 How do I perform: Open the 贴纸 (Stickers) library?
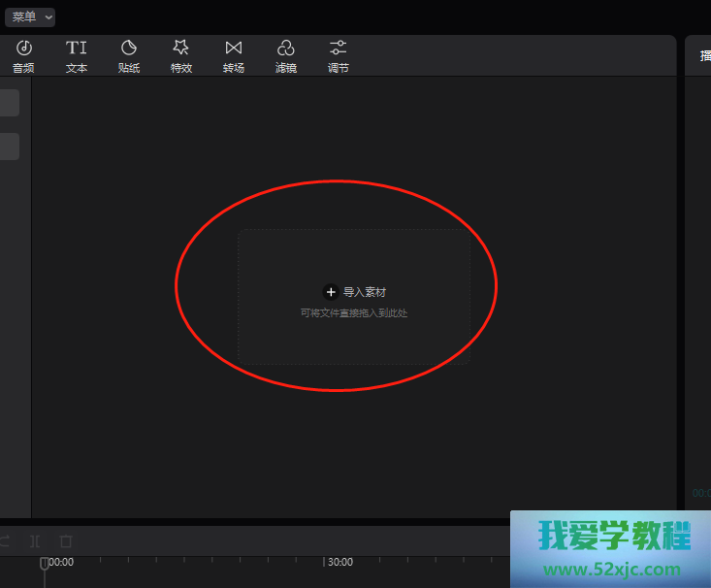(129, 56)
